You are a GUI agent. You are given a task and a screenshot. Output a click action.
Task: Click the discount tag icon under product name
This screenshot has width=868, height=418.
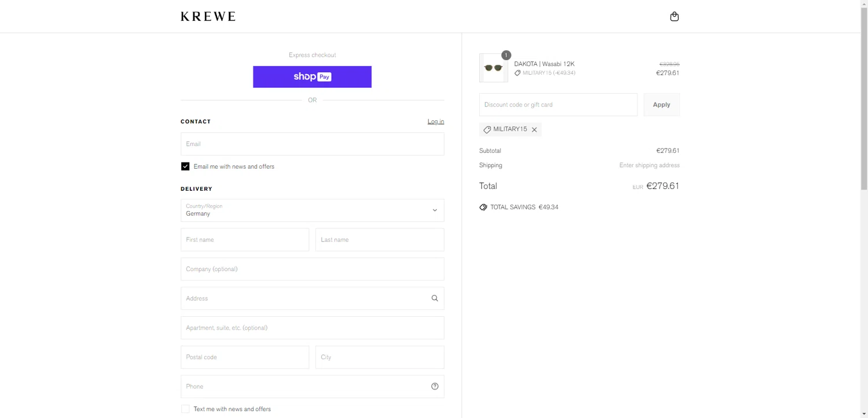coord(517,73)
